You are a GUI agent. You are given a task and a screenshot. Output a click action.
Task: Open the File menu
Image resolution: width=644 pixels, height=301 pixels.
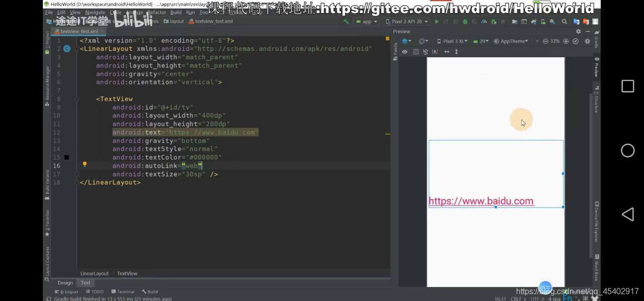[49, 12]
